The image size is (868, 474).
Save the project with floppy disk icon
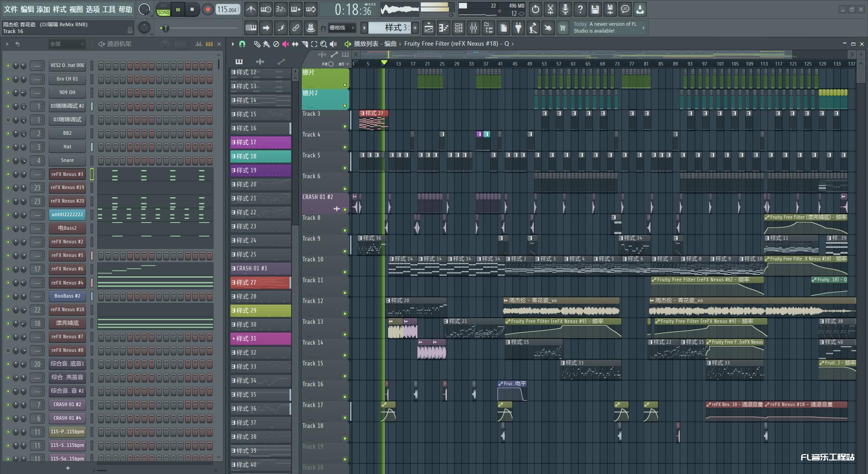click(595, 9)
